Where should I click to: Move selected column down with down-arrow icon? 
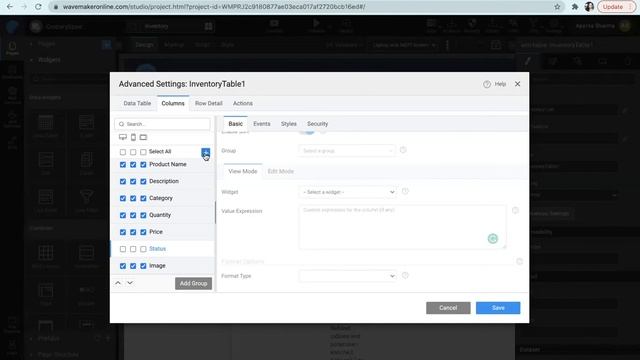(x=130, y=282)
